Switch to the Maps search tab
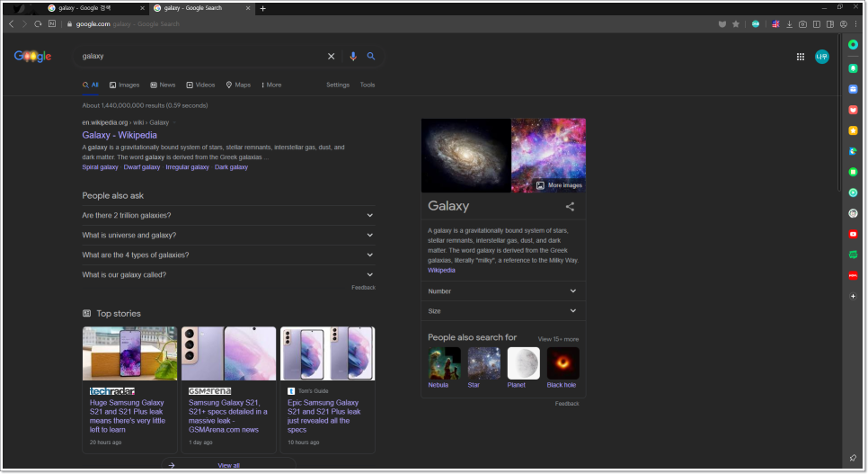 (238, 85)
